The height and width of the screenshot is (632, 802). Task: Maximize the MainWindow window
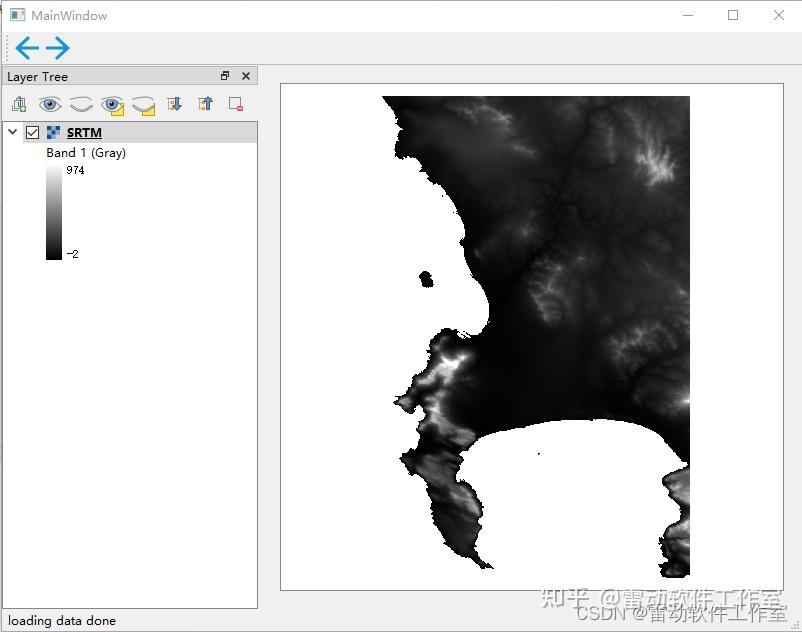[x=733, y=15]
